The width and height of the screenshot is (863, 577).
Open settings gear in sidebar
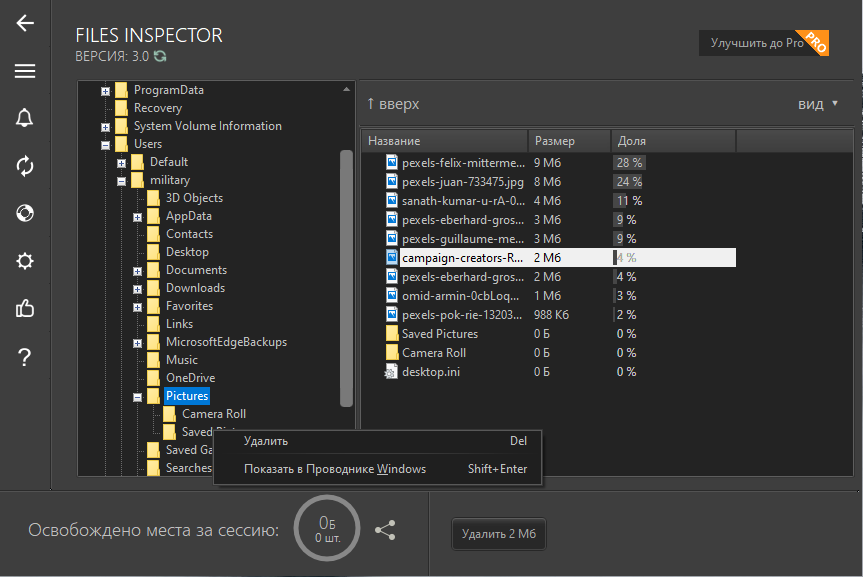(x=25, y=260)
